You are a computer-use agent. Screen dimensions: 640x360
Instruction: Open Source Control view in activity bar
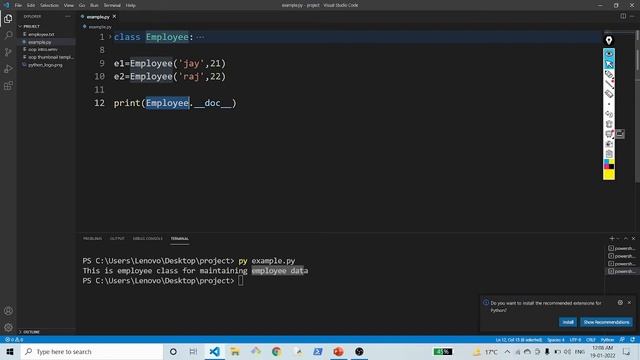point(8,52)
